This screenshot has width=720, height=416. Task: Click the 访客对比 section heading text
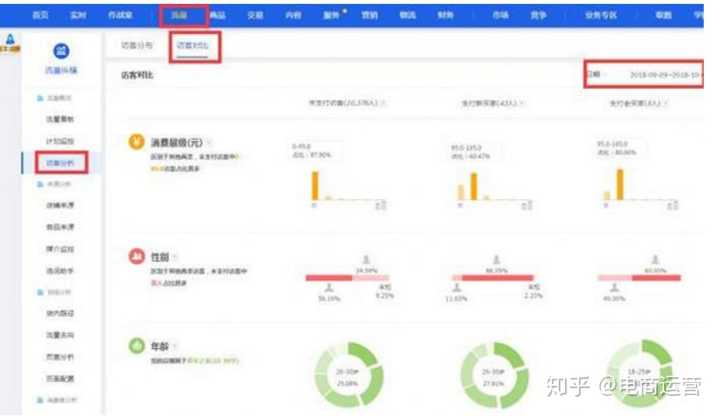point(137,75)
